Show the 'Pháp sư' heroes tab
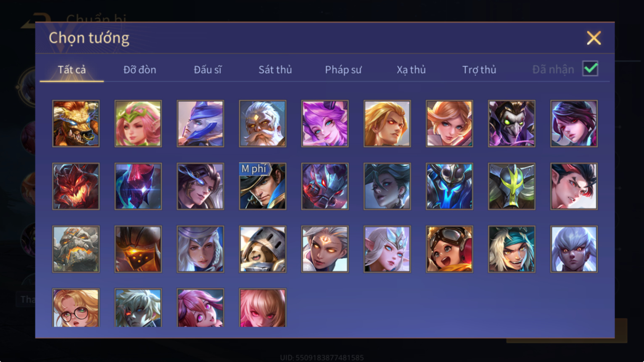Image resolution: width=644 pixels, height=362 pixels. click(343, 70)
